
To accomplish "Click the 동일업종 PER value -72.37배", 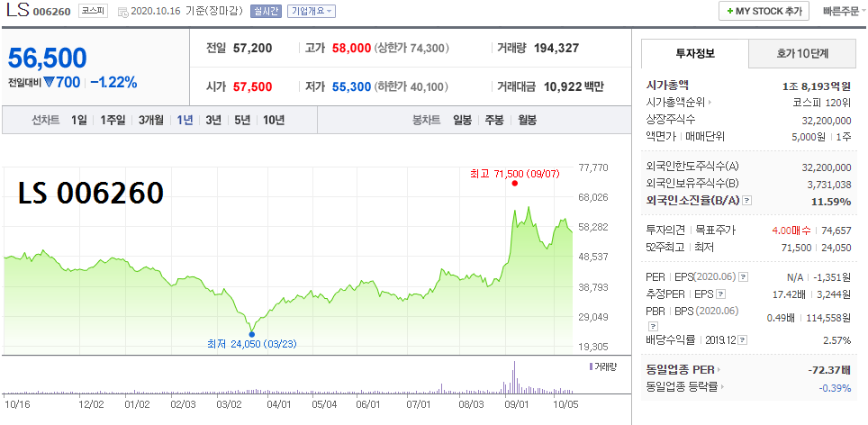I will tap(829, 370).
